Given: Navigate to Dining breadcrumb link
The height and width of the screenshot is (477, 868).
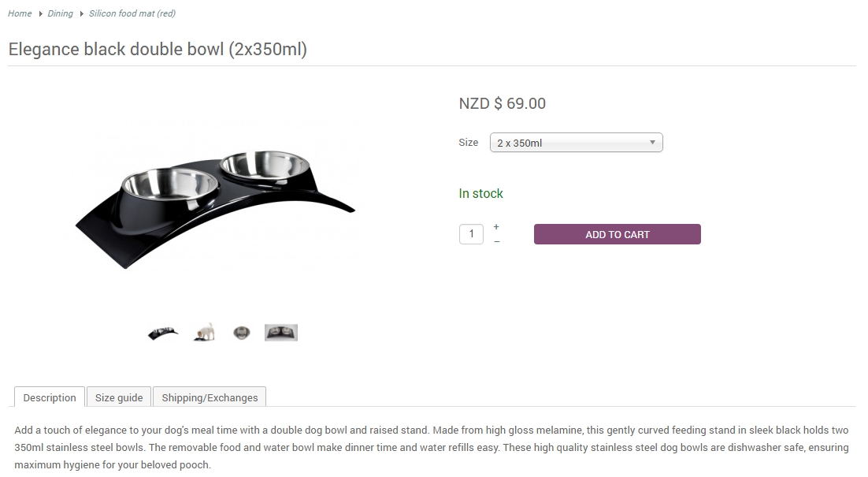Looking at the screenshot, I should pyautogui.click(x=60, y=13).
